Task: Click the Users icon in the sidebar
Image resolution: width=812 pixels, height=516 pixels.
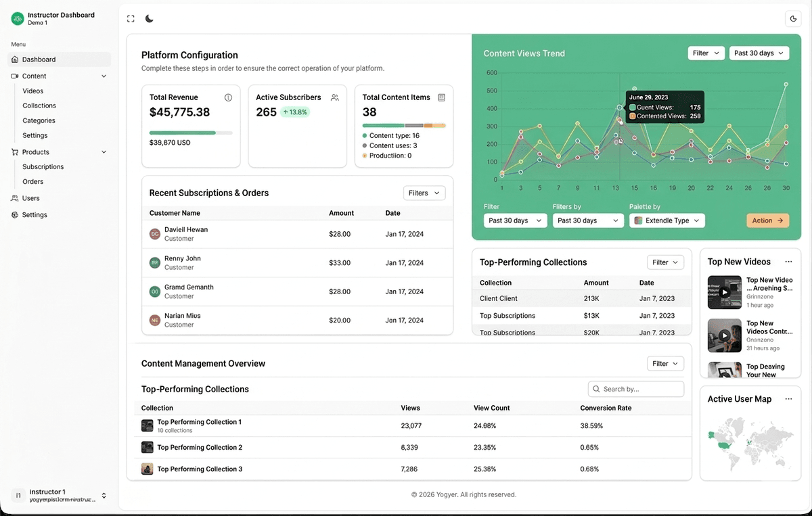Action: pos(14,198)
